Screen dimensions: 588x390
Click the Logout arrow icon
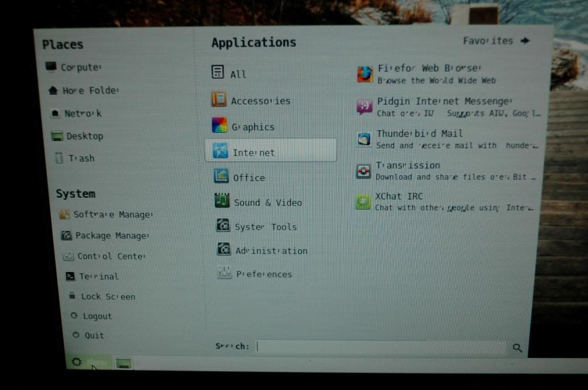coord(74,315)
